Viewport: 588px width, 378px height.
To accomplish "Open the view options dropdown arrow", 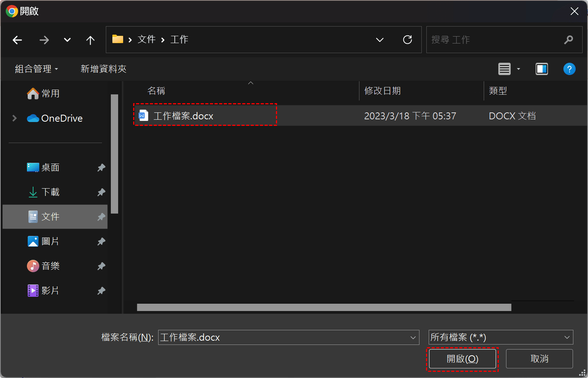I will 518,69.
